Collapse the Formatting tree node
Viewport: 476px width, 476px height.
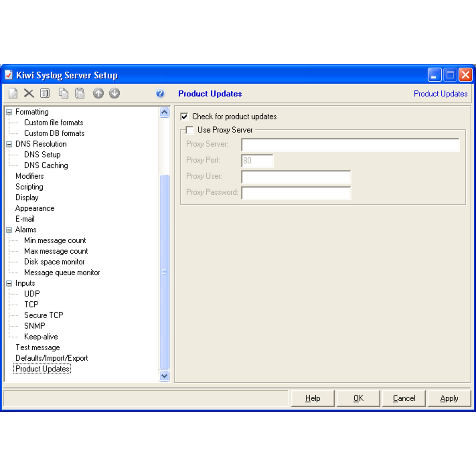point(9,112)
